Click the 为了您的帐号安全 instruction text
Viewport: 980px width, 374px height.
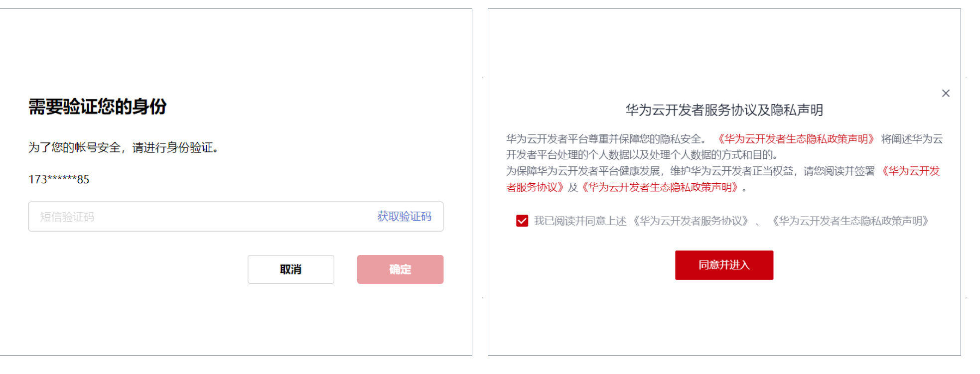click(123, 147)
